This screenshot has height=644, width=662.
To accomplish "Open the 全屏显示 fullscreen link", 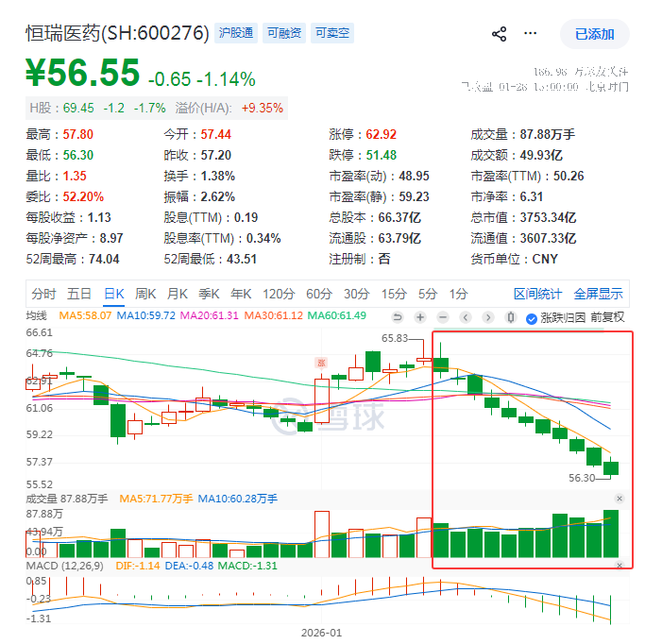I will click(598, 294).
